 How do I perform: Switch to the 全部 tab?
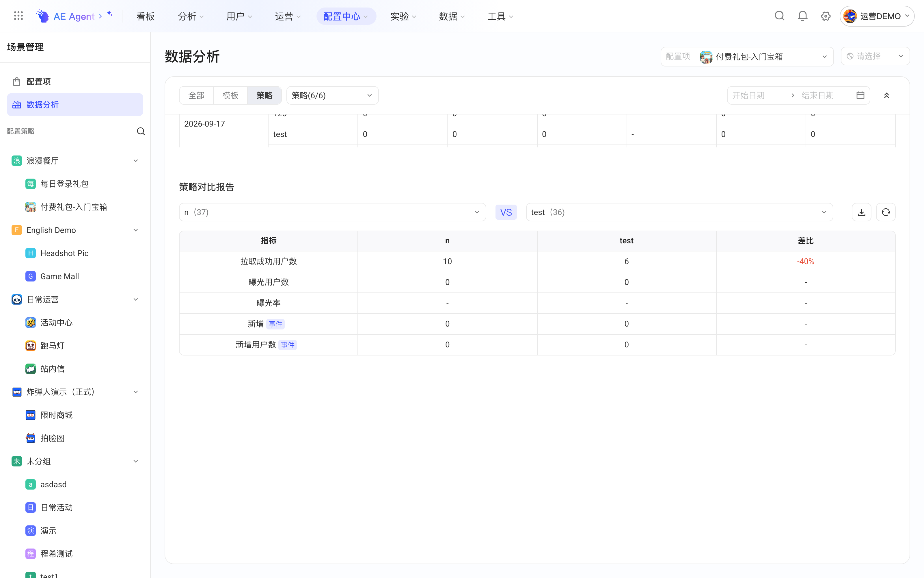pos(196,95)
